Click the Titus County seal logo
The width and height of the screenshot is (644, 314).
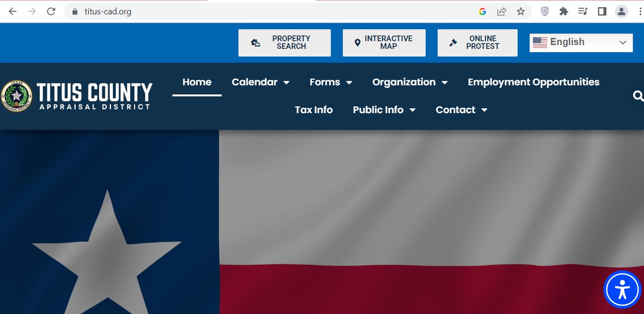tap(17, 96)
